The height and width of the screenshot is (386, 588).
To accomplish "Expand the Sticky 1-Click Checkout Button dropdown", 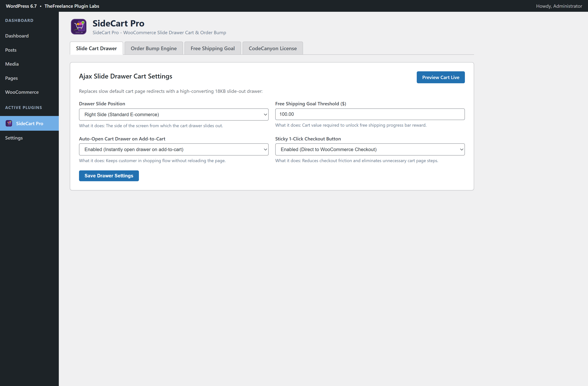I will [370, 149].
